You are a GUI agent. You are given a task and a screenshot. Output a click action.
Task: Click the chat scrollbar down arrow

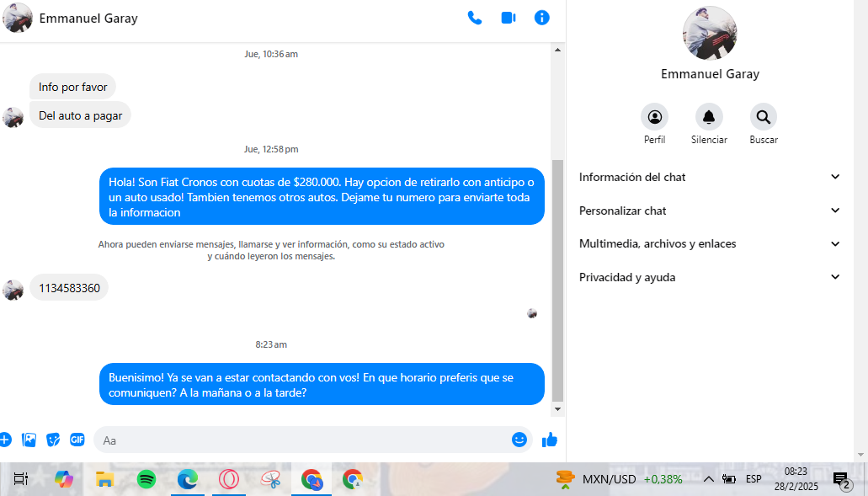[557, 409]
